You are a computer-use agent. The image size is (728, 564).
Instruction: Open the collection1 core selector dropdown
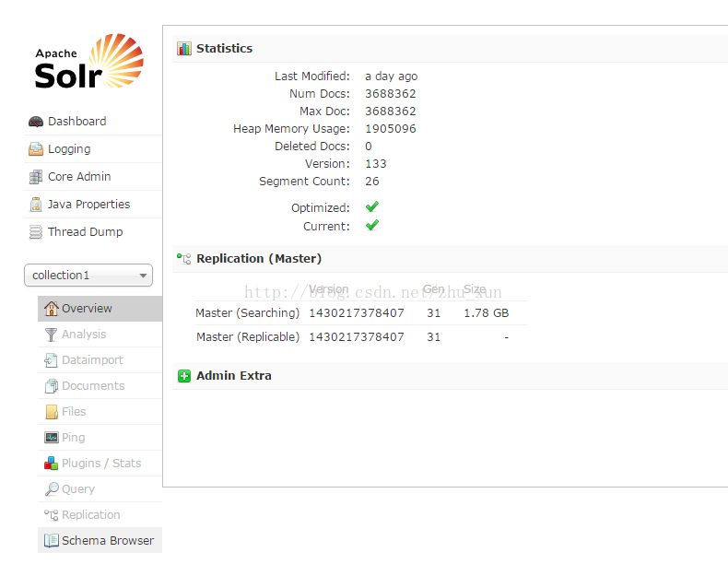(88, 276)
